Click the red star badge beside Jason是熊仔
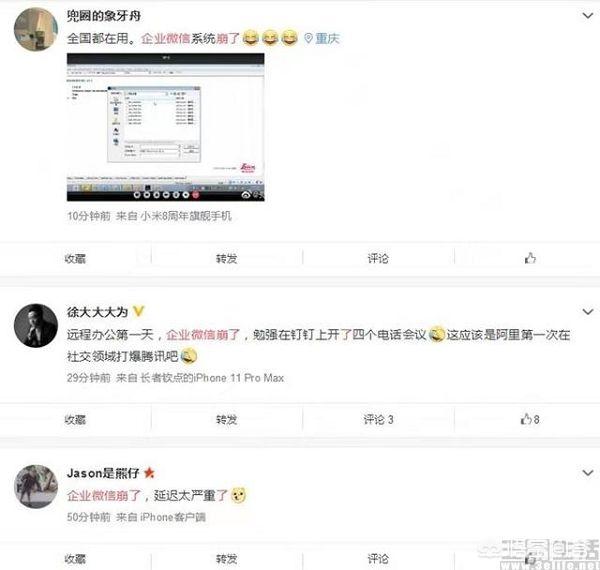600x570 pixels. pos(149,473)
